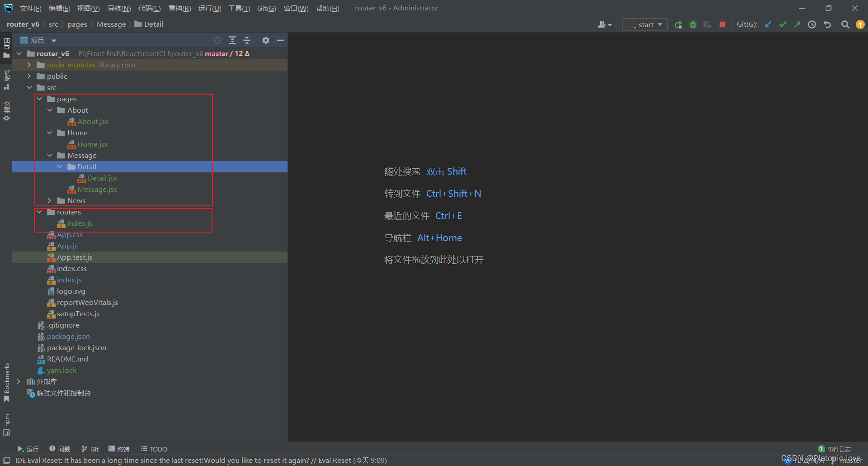Screen dimensions: 868x466
Task: Hide the project panel with minus
Action: pyautogui.click(x=280, y=40)
